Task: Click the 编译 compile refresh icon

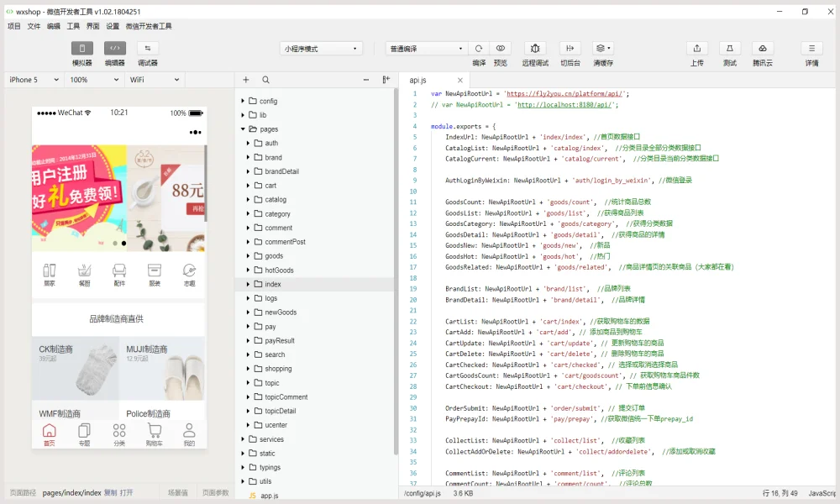Action: pos(479,49)
